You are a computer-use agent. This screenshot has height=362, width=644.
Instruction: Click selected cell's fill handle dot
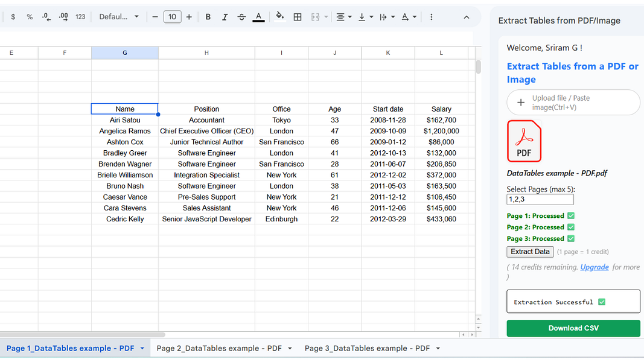tap(158, 115)
